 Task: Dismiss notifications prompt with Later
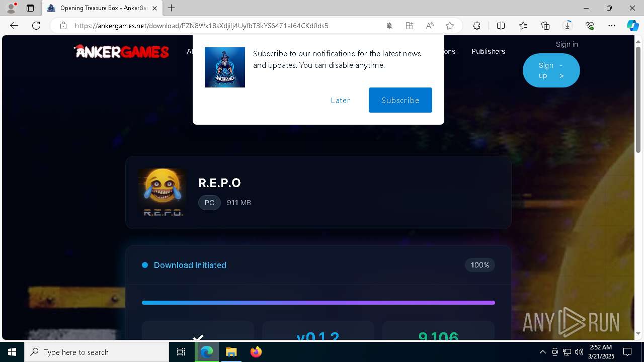340,100
